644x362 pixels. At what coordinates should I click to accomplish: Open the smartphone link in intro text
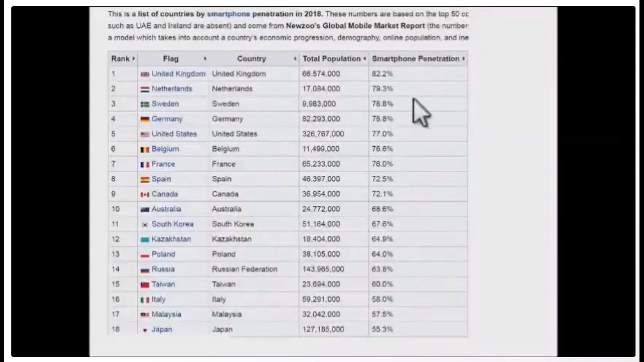[x=228, y=14]
